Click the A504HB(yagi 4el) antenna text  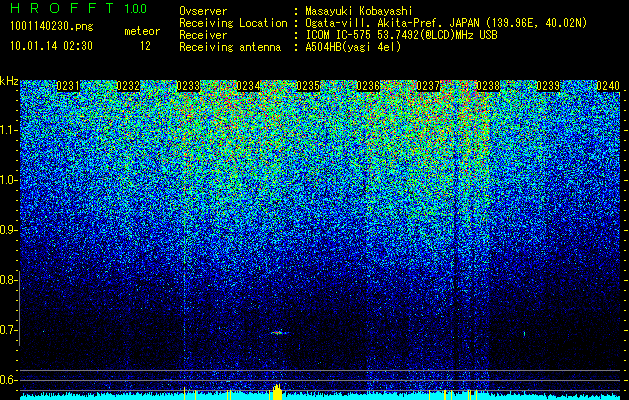point(353,47)
